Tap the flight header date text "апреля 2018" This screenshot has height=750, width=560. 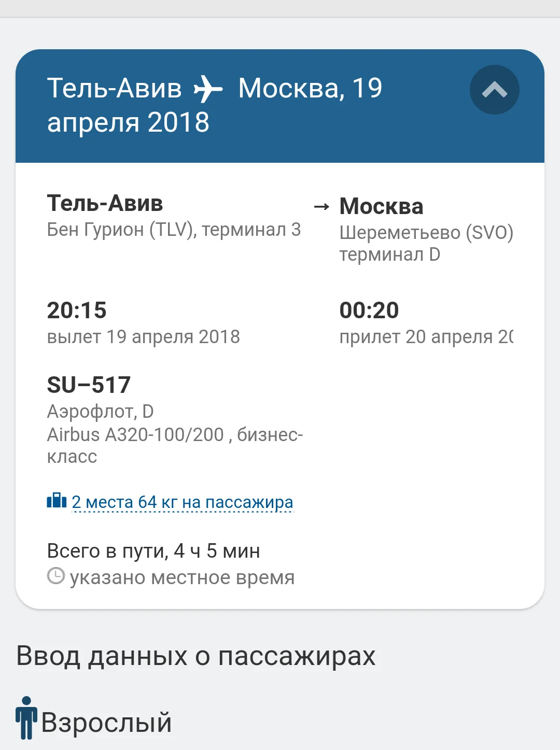(128, 122)
